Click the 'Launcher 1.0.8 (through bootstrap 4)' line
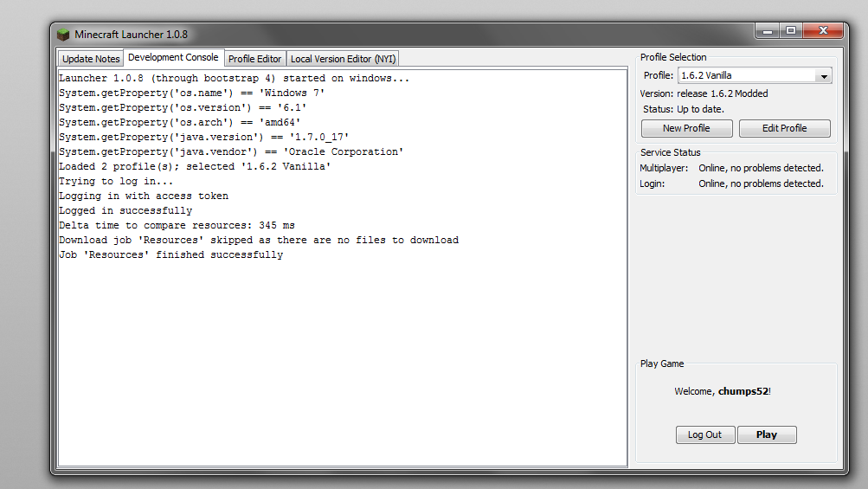868x489 pixels. pyautogui.click(x=234, y=78)
